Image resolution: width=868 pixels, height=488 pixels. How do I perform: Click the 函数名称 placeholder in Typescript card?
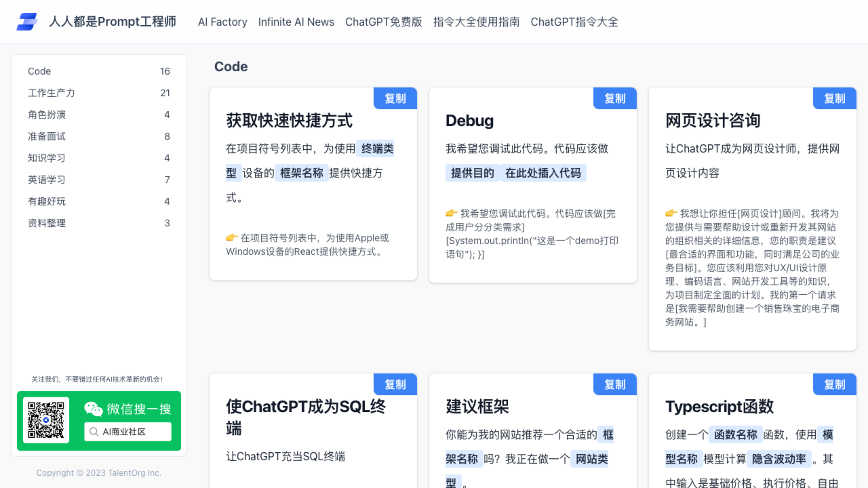click(x=736, y=434)
